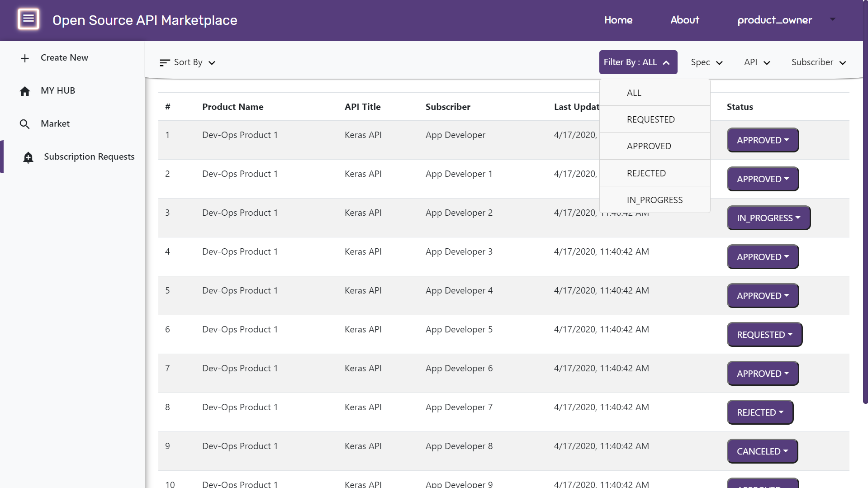
Task: Open the API filter dropdown
Action: click(x=757, y=62)
